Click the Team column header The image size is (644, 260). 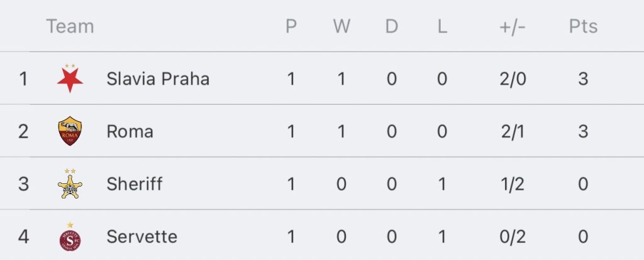tap(70, 26)
